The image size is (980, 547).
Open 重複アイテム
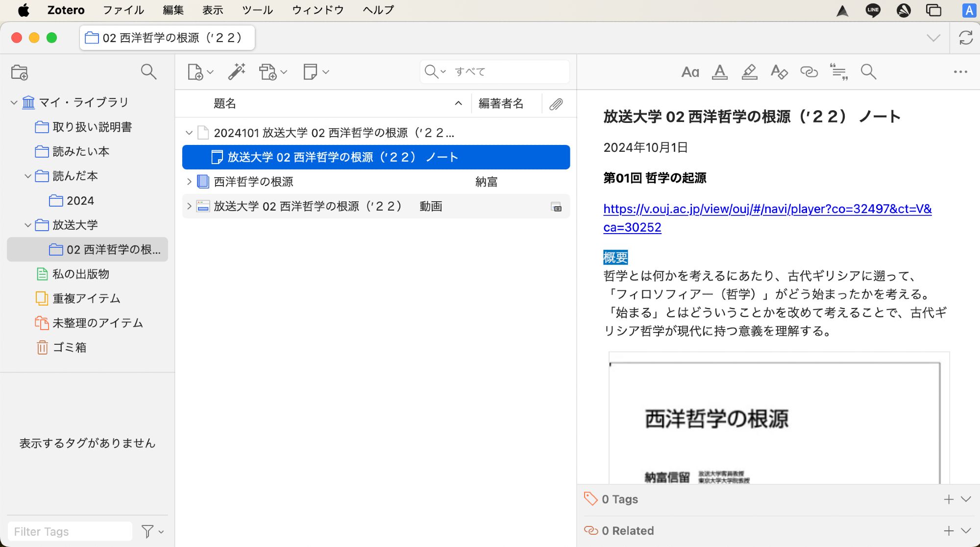coord(87,298)
